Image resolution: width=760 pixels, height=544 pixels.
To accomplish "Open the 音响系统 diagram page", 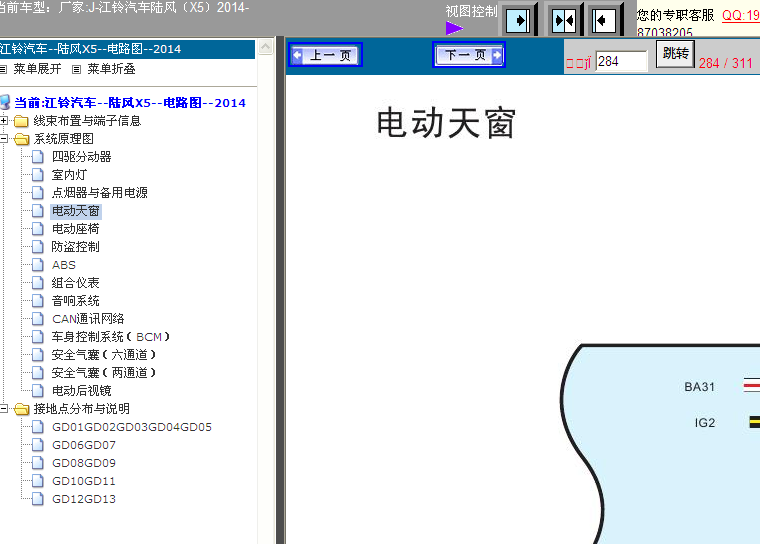I will 76,301.
